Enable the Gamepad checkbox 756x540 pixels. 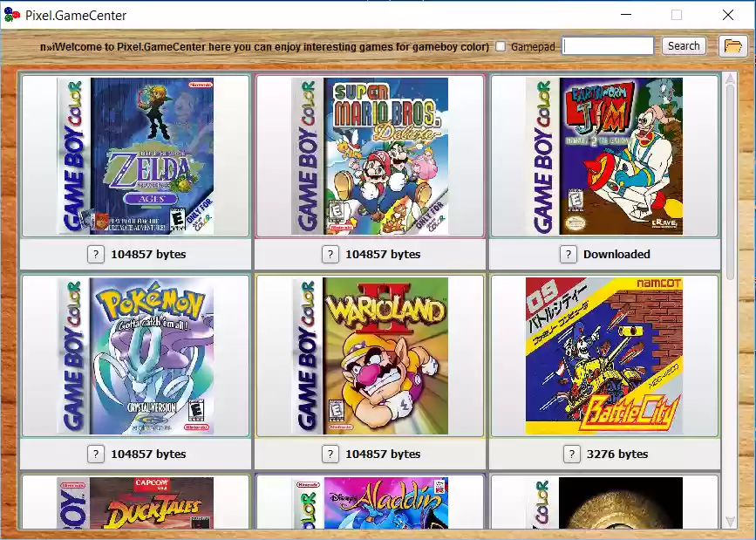point(501,46)
